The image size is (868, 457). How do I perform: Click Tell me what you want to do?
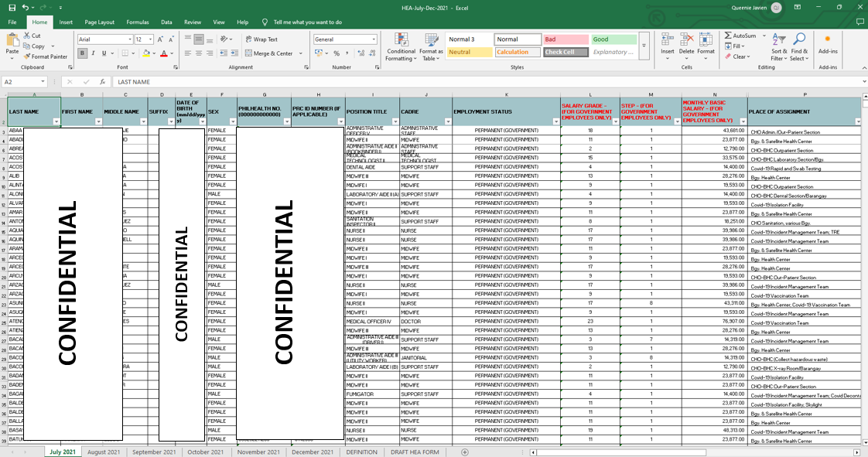click(308, 22)
